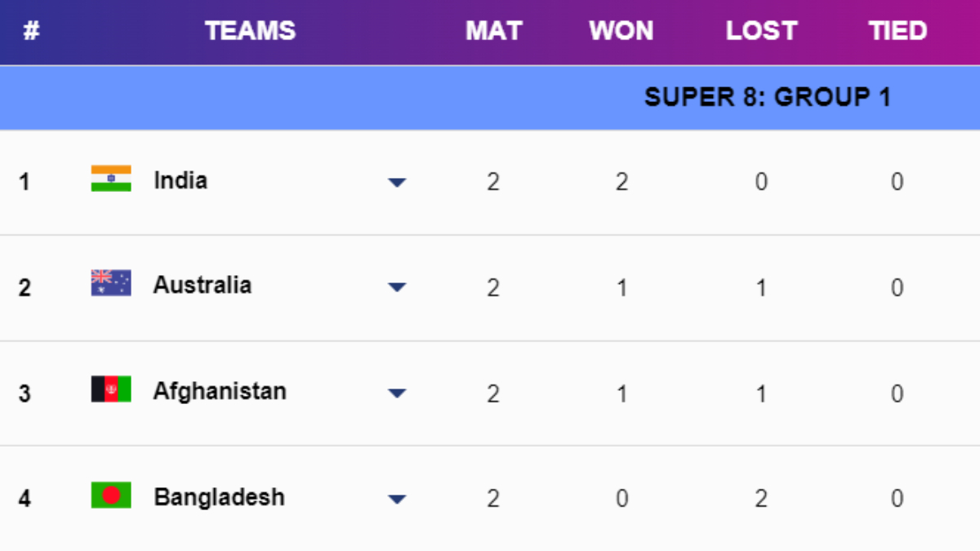Click the India flag icon
Image resolution: width=980 pixels, height=551 pixels.
point(111,179)
